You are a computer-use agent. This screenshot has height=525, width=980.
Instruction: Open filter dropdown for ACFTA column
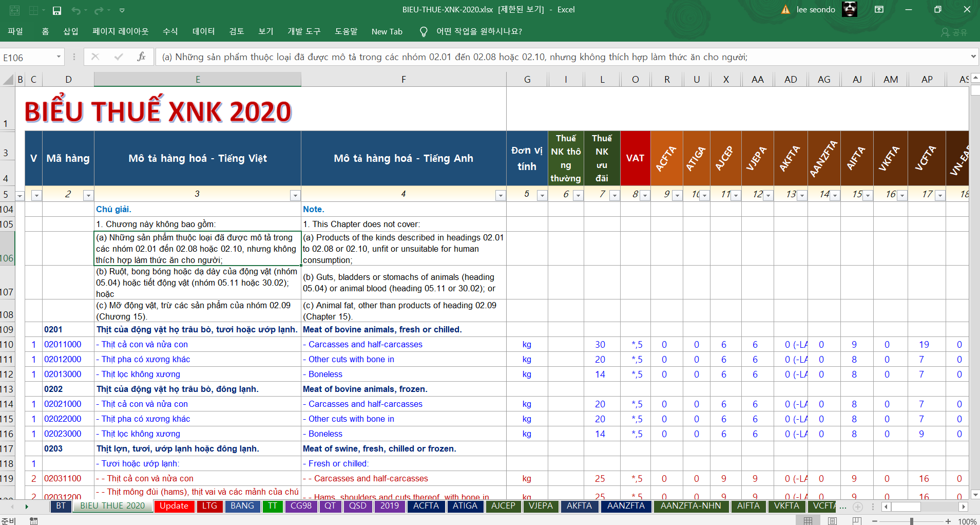pos(677,195)
